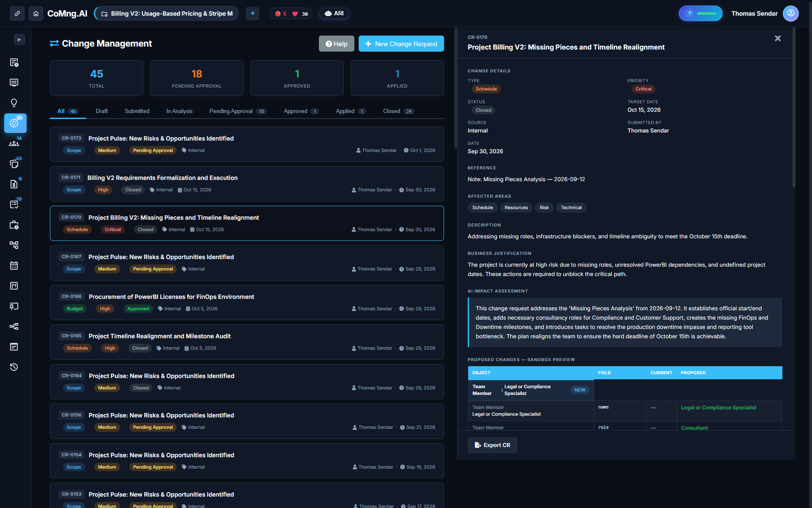Click the Help button
812x508 pixels.
point(337,44)
